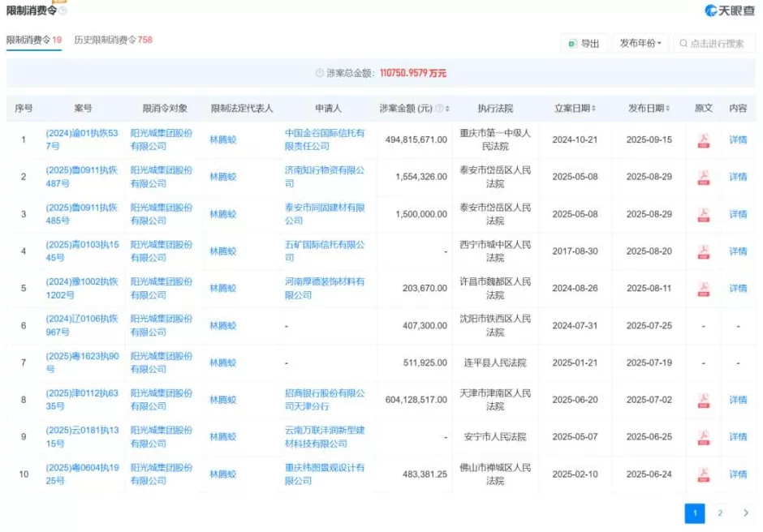Open 详情 for the first case record

click(739, 140)
